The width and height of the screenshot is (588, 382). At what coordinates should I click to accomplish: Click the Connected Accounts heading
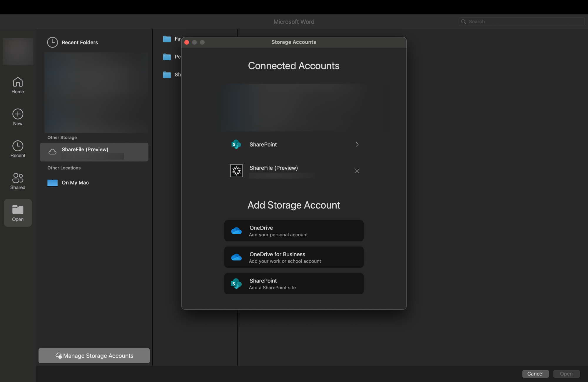point(294,66)
